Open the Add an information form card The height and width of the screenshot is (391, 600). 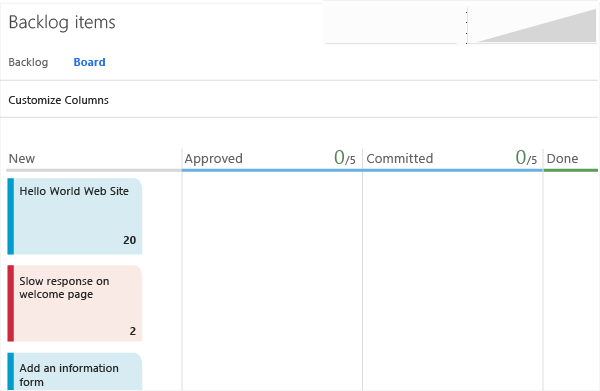coord(75,371)
